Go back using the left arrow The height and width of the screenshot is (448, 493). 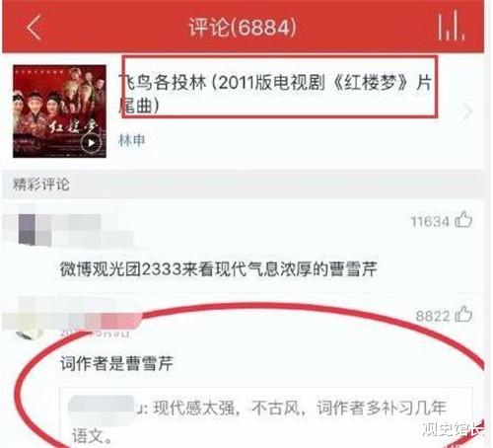pyautogui.click(x=35, y=28)
